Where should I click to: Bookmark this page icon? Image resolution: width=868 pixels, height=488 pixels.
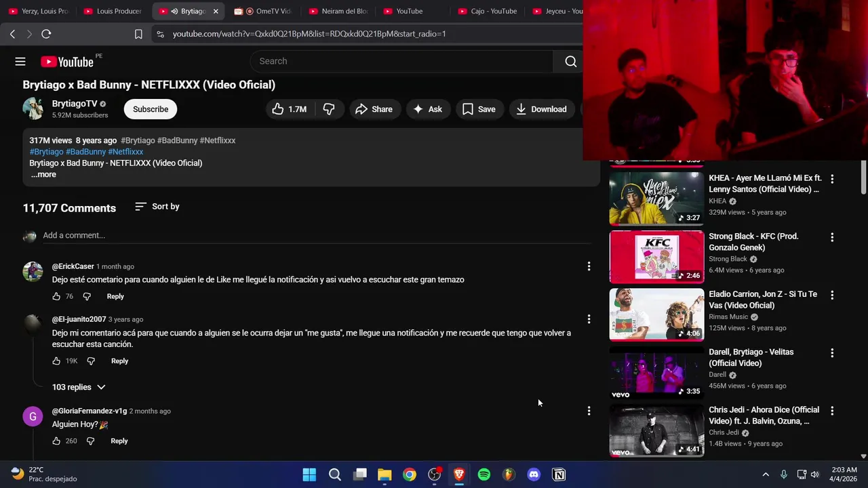[138, 34]
